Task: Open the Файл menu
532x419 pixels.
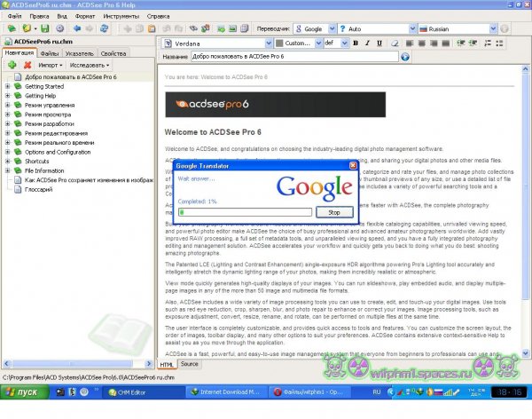Action: click(14, 16)
